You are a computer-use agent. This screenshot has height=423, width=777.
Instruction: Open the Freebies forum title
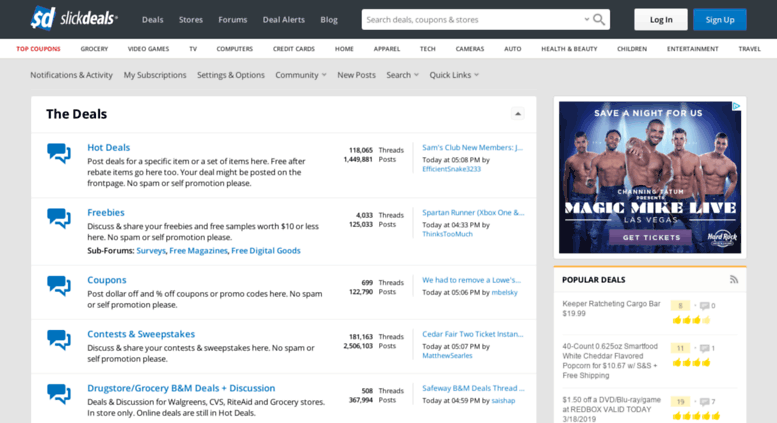[x=106, y=212]
